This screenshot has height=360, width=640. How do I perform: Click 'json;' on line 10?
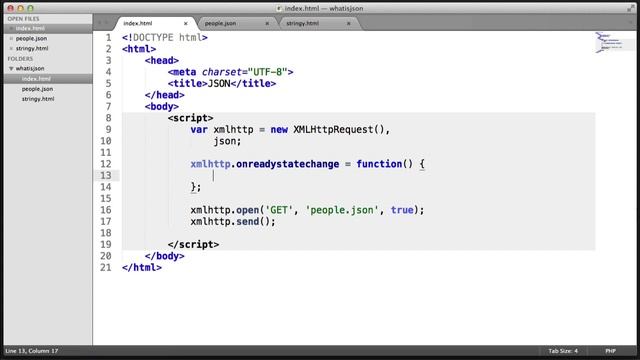pyautogui.click(x=227, y=141)
